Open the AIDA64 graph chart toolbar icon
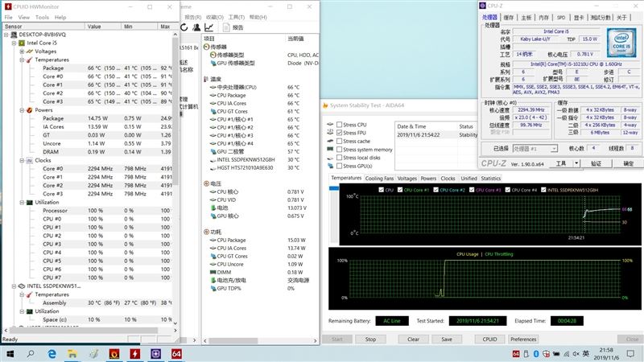Image resolution: width=644 pixels, height=362 pixels. pyautogui.click(x=209, y=27)
